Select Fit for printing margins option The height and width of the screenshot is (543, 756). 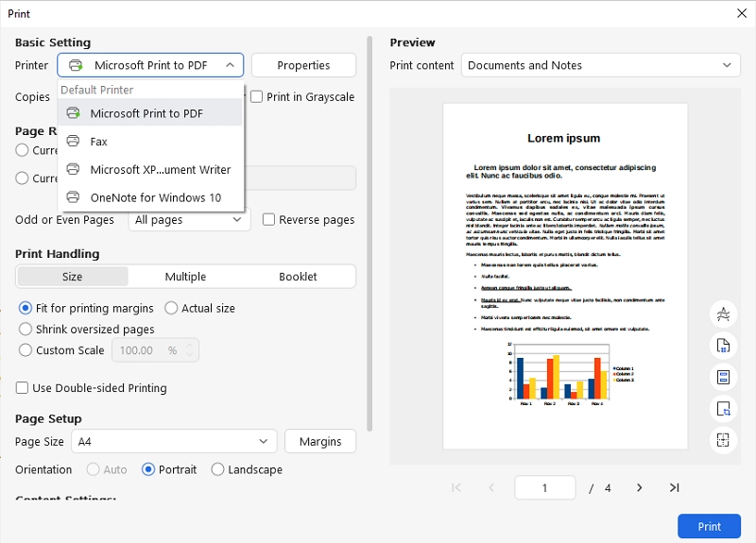tap(26, 308)
